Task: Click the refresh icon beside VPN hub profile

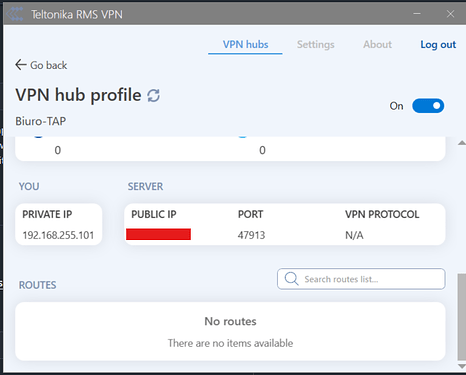Action: (154, 96)
